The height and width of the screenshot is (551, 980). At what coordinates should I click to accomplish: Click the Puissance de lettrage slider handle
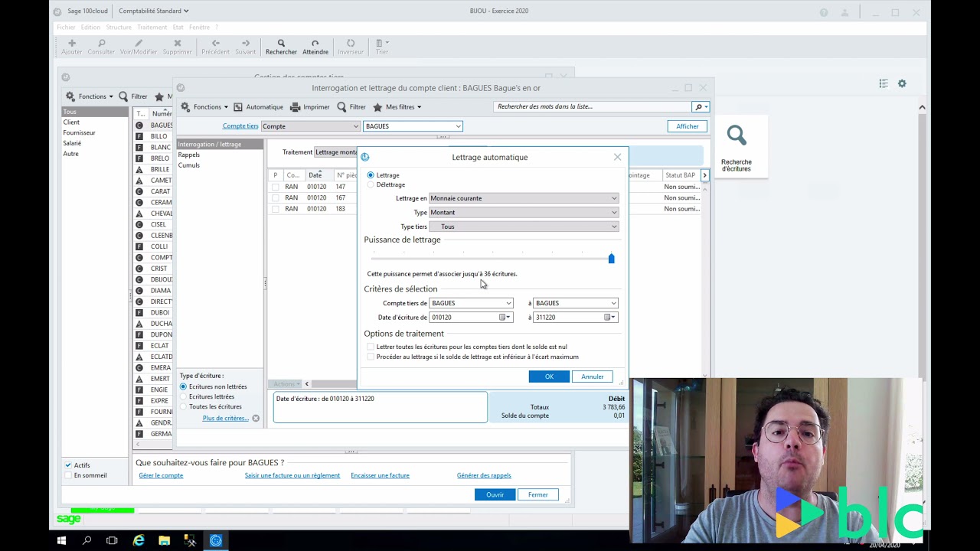coord(611,259)
